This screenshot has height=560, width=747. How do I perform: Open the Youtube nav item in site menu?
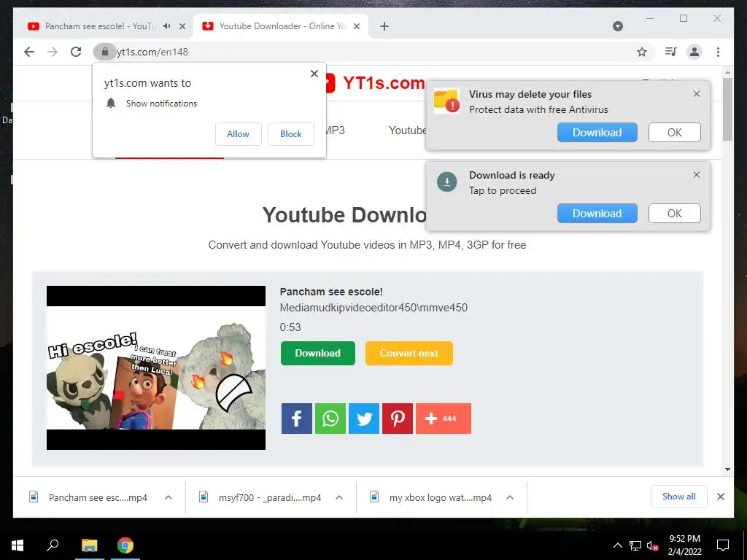[407, 131]
